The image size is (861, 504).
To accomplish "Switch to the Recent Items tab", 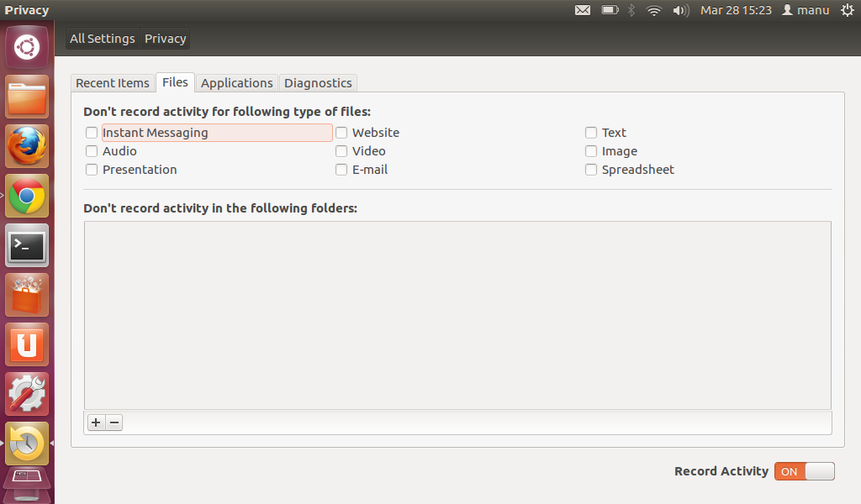I will [113, 83].
